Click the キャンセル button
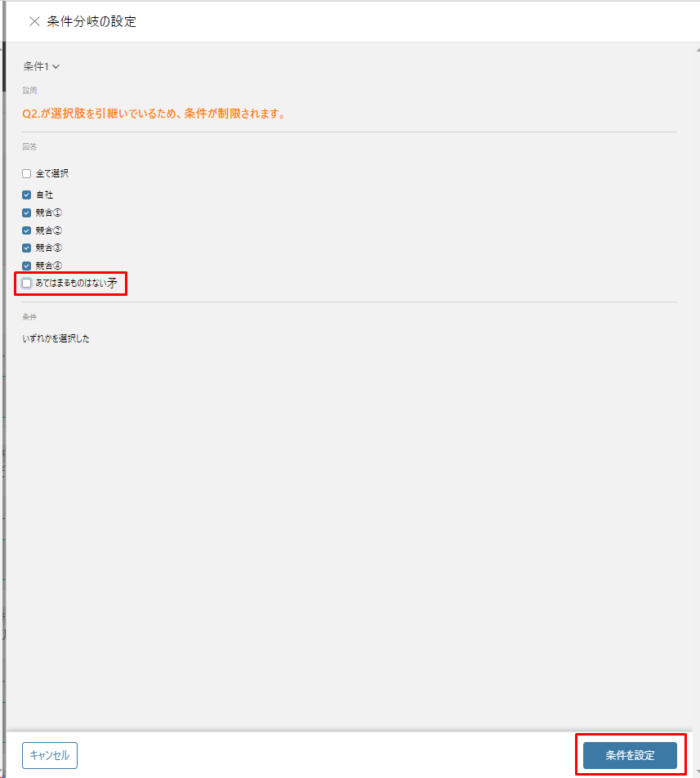700x778 pixels. pos(50,755)
